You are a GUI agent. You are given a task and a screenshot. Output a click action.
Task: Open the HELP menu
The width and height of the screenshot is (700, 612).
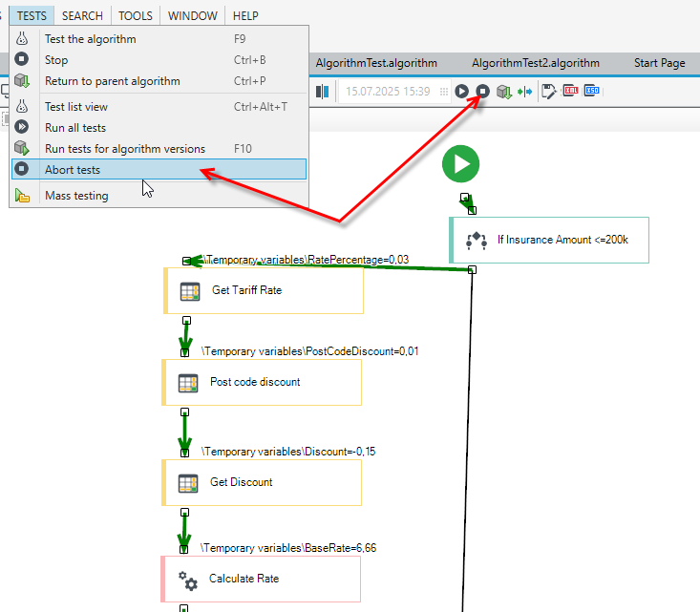pyautogui.click(x=245, y=16)
